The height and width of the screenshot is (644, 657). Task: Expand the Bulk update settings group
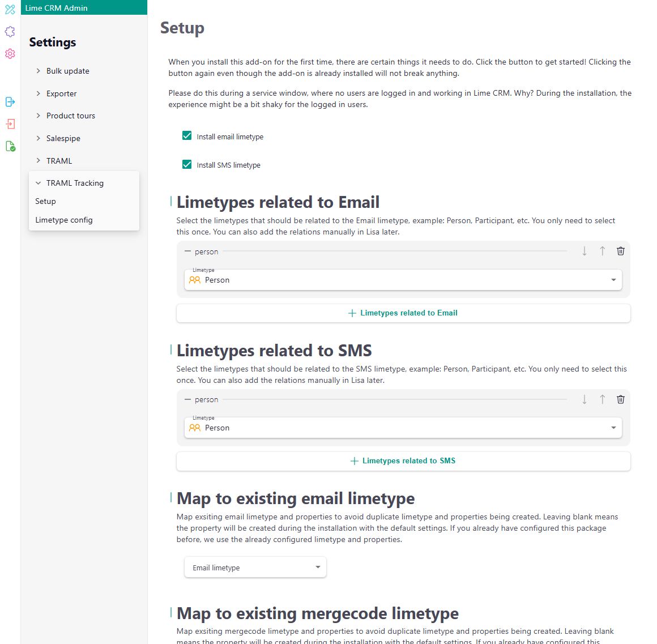click(67, 71)
